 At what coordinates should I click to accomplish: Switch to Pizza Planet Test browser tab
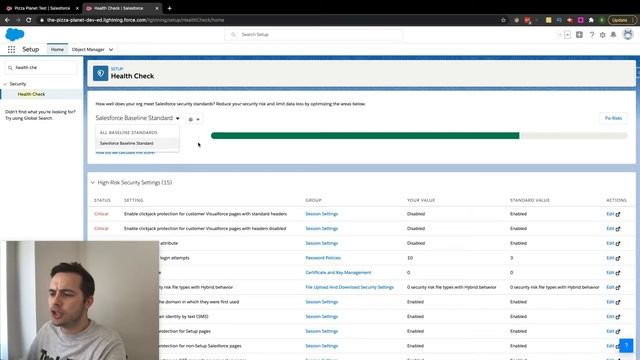(x=41, y=8)
